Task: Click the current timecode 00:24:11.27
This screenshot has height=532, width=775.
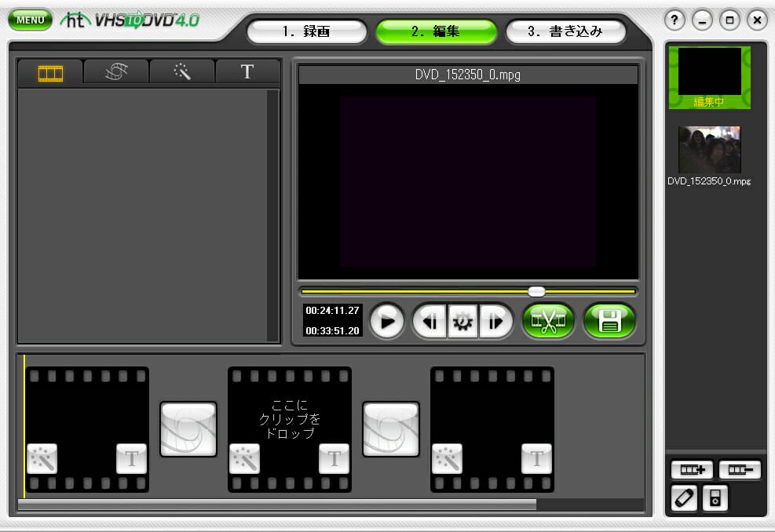Action: pyautogui.click(x=332, y=311)
